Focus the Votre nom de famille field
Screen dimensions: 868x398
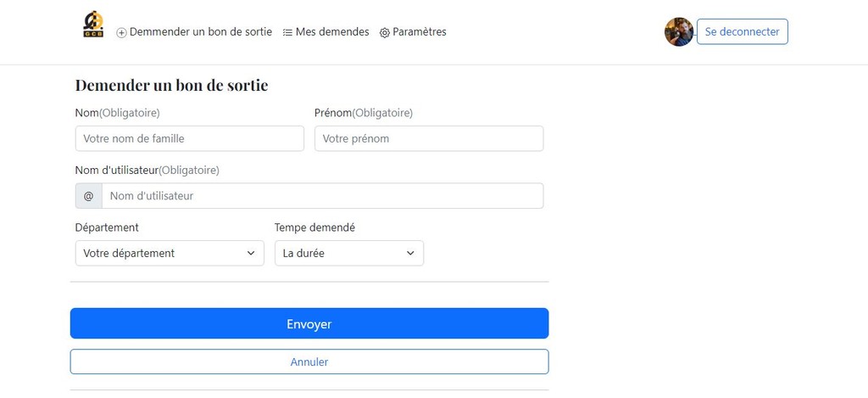tap(189, 138)
